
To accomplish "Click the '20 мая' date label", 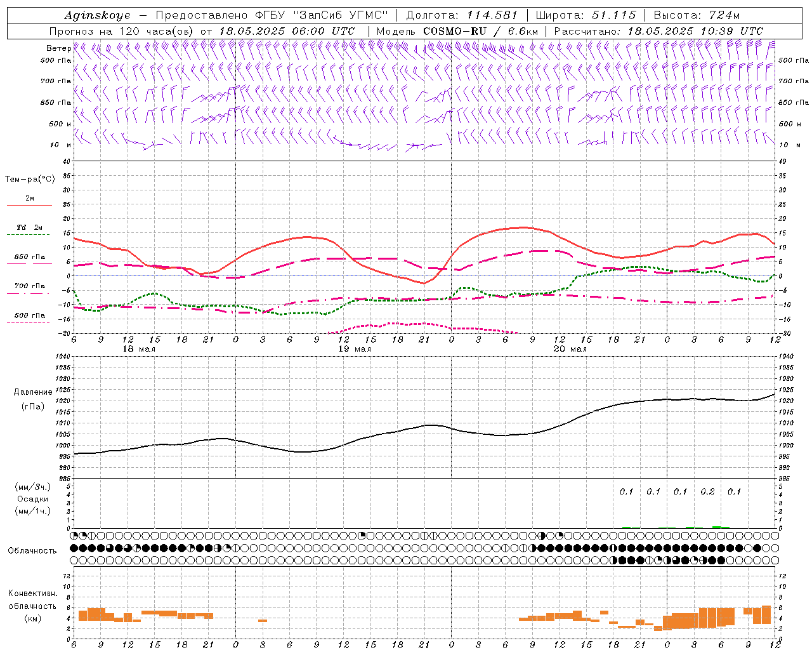I will pos(570,349).
